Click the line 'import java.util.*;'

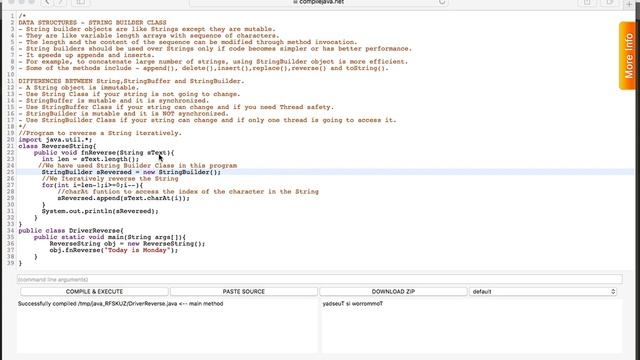point(56,140)
